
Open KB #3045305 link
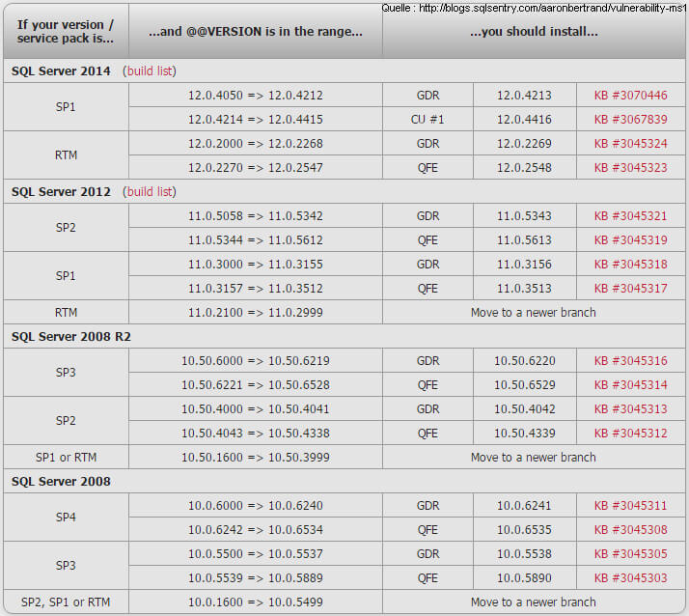click(630, 554)
